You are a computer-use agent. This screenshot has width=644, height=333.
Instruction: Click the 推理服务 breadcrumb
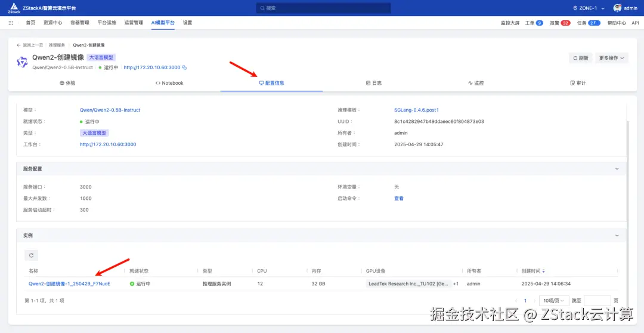(57, 45)
